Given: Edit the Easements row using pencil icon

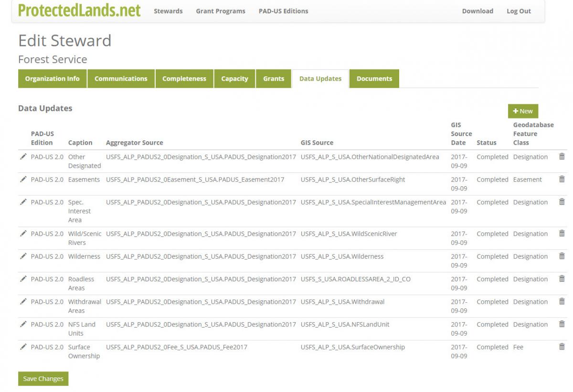Looking at the screenshot, I should 23,180.
